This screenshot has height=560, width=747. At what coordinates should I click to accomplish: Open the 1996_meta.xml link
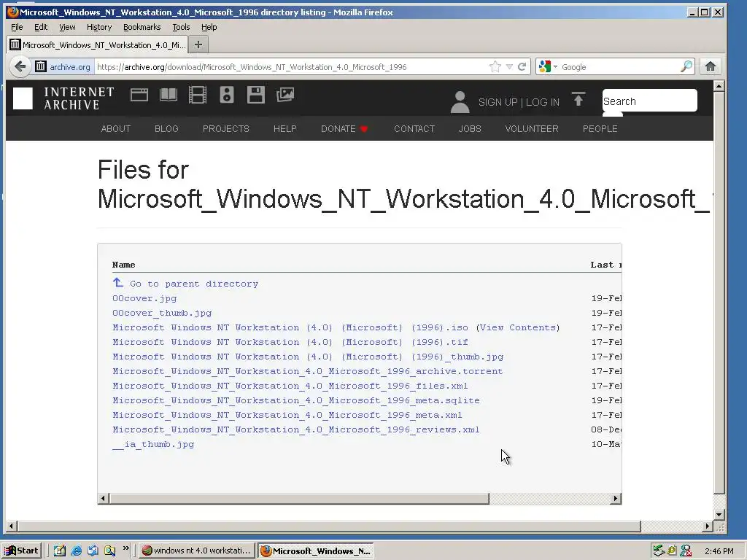point(287,415)
